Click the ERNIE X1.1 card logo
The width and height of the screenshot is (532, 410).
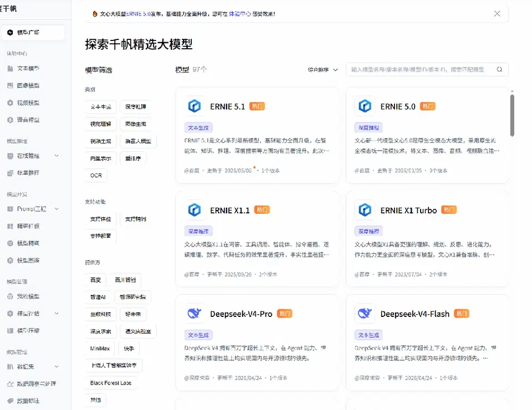click(195, 210)
